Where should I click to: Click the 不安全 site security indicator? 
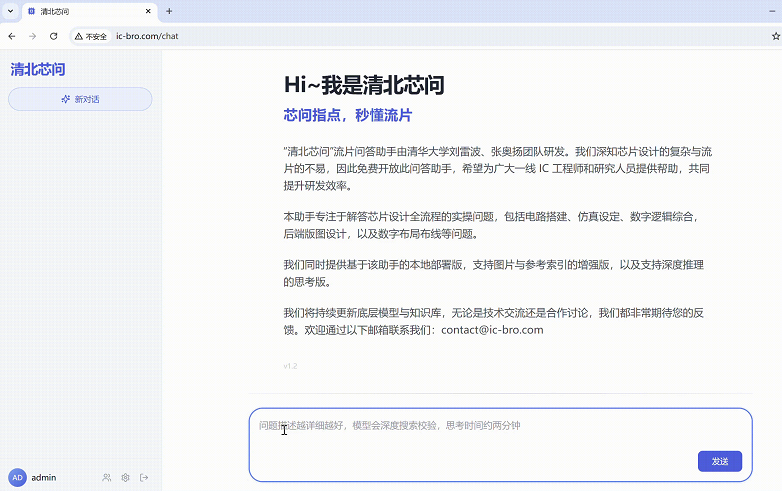91,36
